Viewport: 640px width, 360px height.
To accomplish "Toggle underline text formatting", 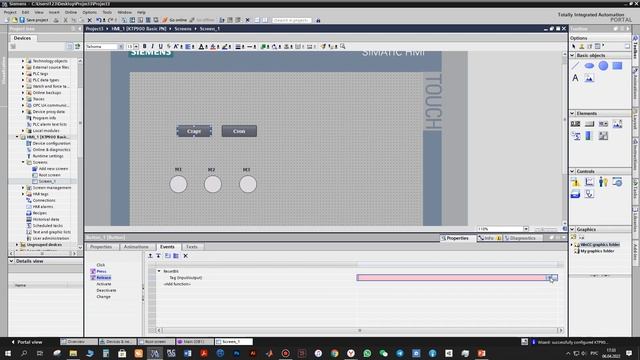I will point(160,47).
